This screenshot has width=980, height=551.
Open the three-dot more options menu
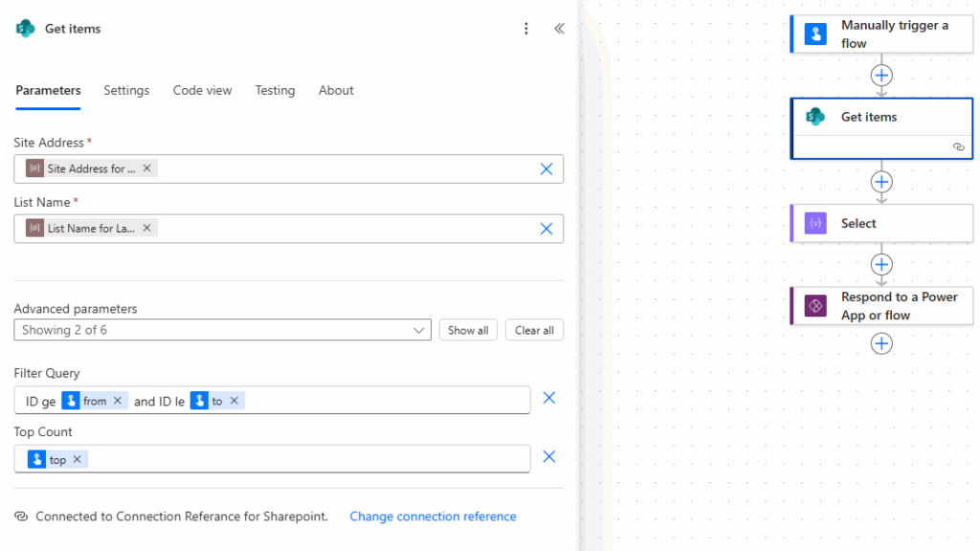(x=526, y=29)
